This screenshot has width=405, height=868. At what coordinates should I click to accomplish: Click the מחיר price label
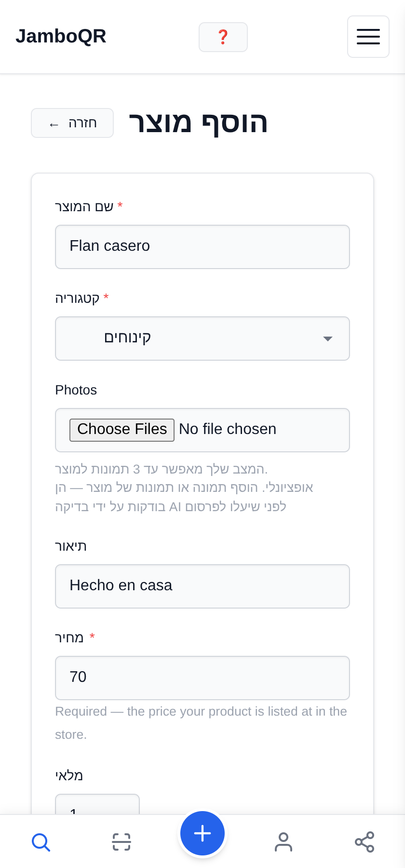[x=69, y=637]
